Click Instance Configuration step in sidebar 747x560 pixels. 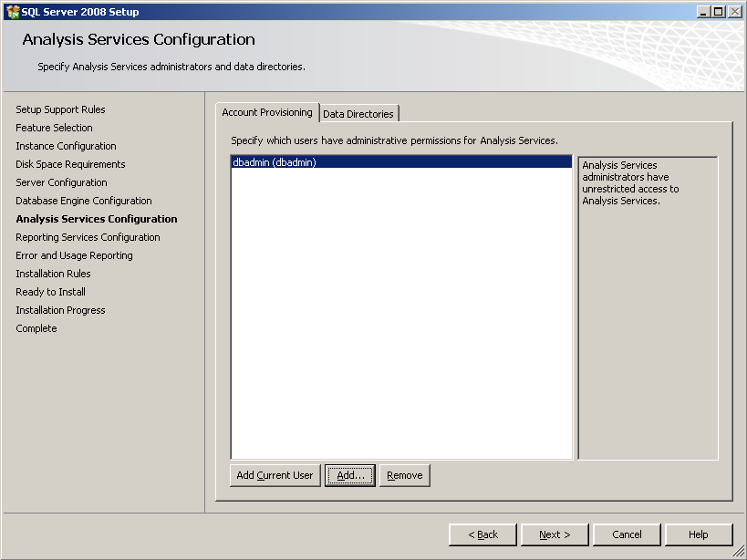click(x=66, y=146)
